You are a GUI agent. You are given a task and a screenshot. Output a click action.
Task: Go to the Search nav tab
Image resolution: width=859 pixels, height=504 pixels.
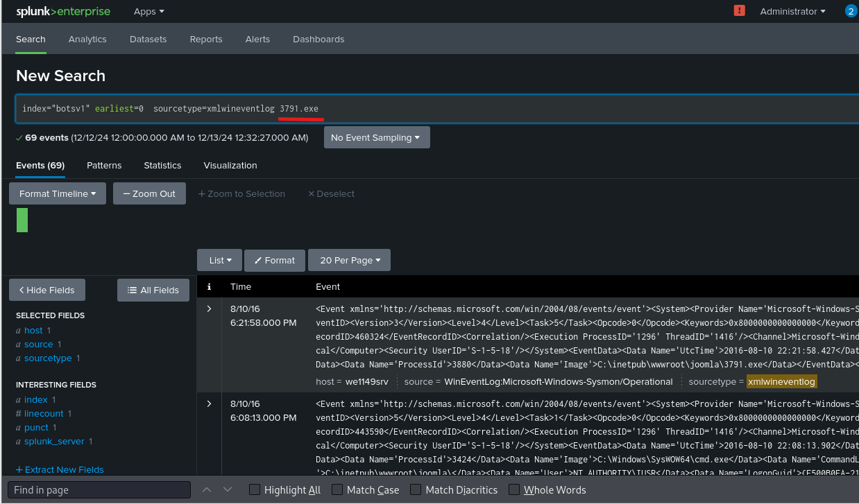(31, 40)
